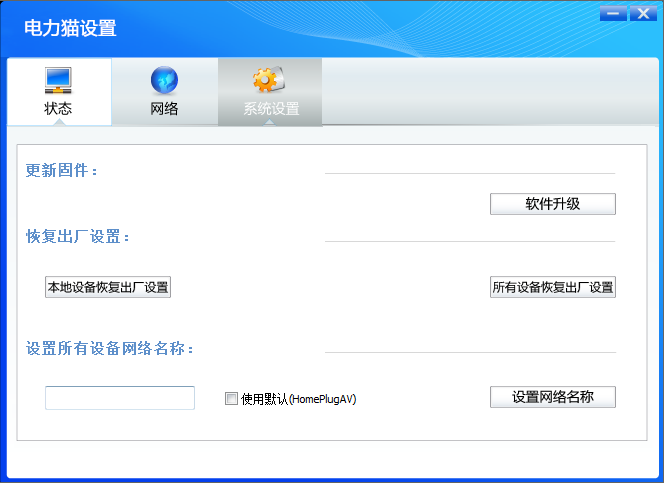Click the 恢复出厂设置 section heading

[x=77, y=237]
